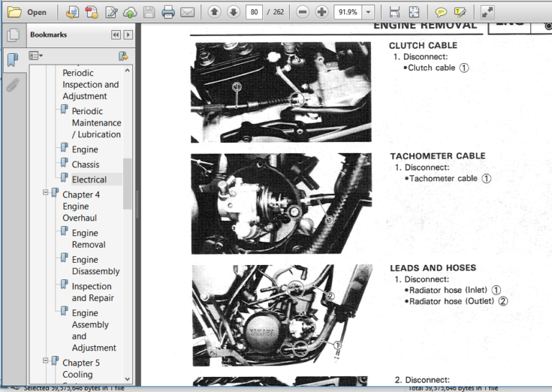Screen dimensions: 552x392
Task: Click the Open folder button
Action: (x=27, y=12)
